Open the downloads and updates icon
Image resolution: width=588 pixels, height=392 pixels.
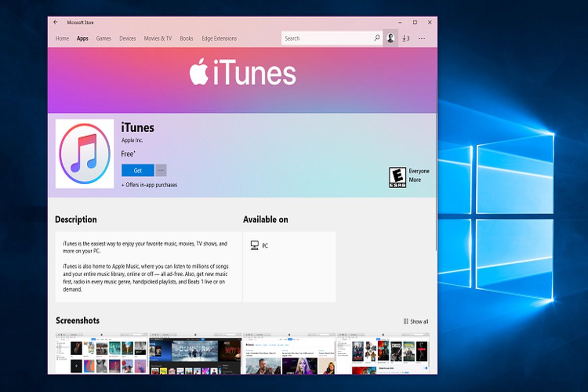point(405,38)
